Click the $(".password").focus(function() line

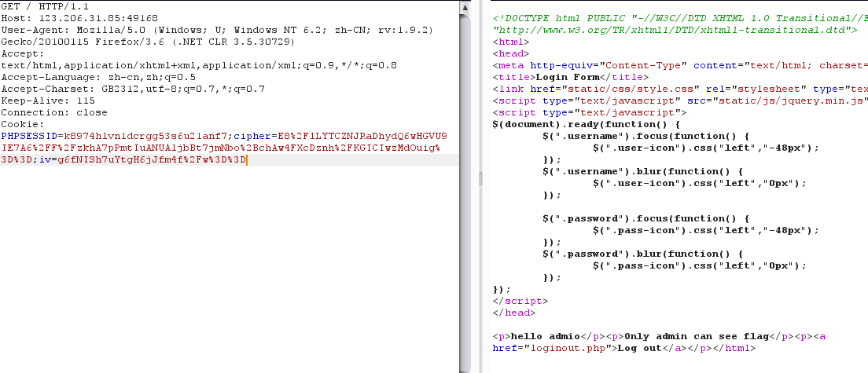tap(648, 218)
